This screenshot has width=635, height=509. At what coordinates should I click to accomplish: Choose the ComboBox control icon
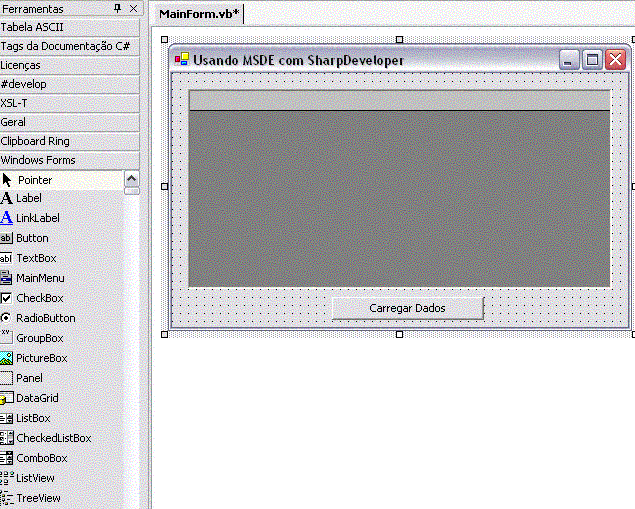(6, 458)
